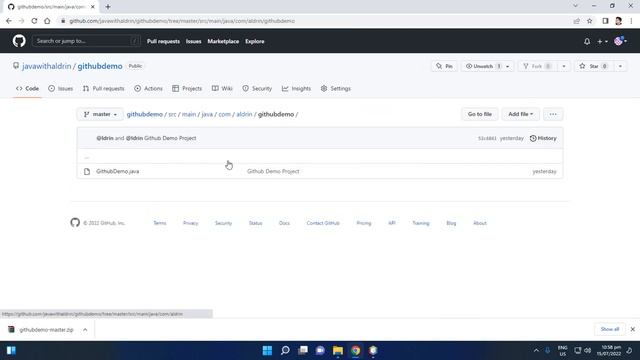This screenshot has width=640, height=360.
Task: Open the GitHub home logo
Action: (19, 41)
